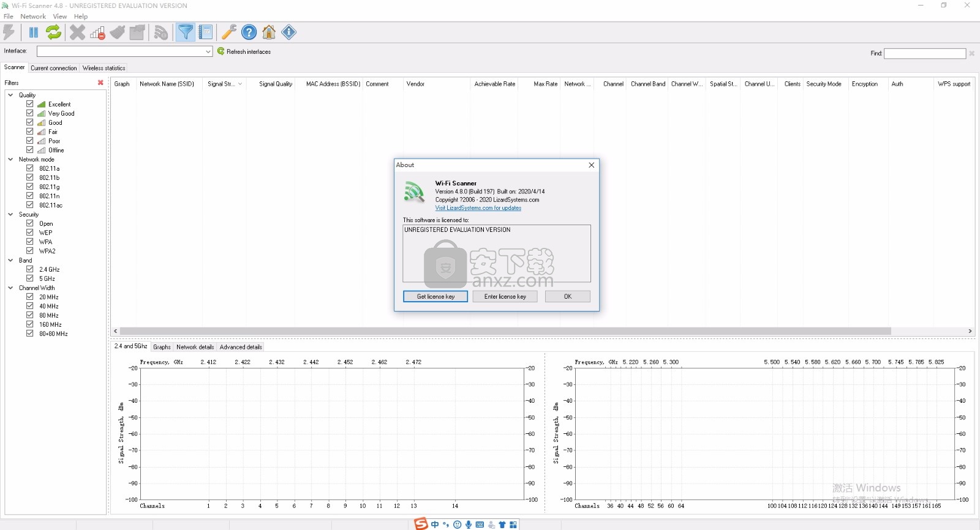
Task: Open the File menu
Action: (9, 17)
